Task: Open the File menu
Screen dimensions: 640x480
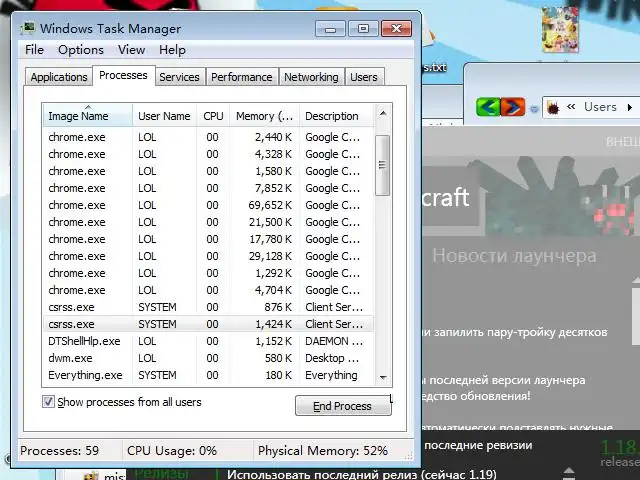Action: pos(34,50)
